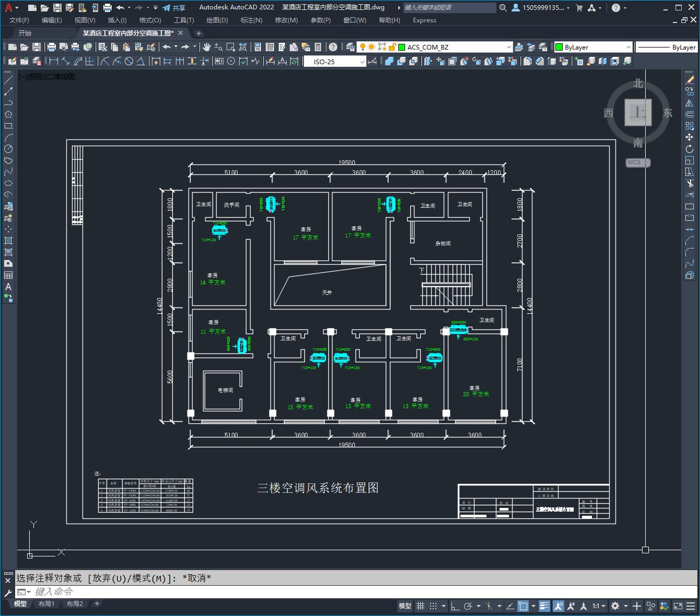Open the ByLayer color dropdown
700x616 pixels.
click(x=593, y=47)
